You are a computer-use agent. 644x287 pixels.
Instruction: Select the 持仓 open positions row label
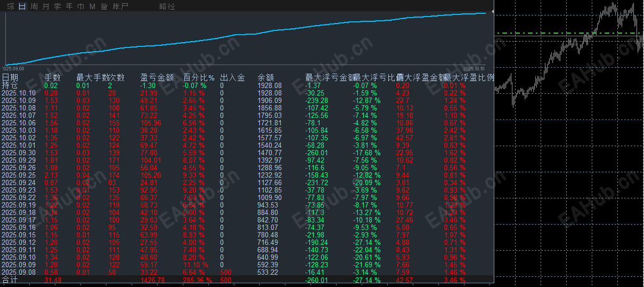pyautogui.click(x=10, y=85)
